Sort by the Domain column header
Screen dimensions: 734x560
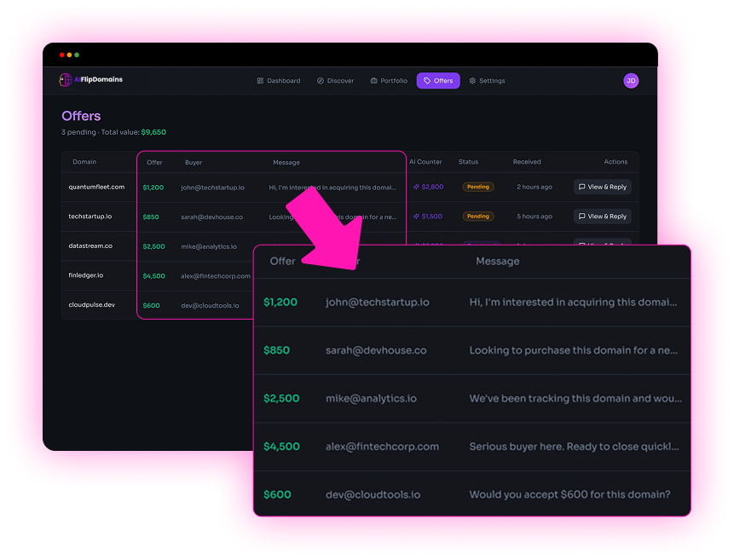[84, 162]
